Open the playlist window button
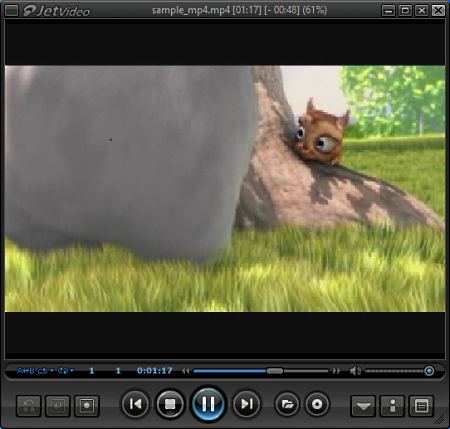The image size is (450, 429). (x=421, y=406)
